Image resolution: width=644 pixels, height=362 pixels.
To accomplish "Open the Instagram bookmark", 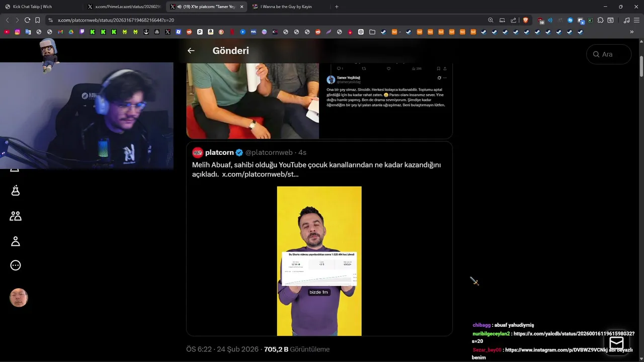I will pyautogui.click(x=17, y=32).
